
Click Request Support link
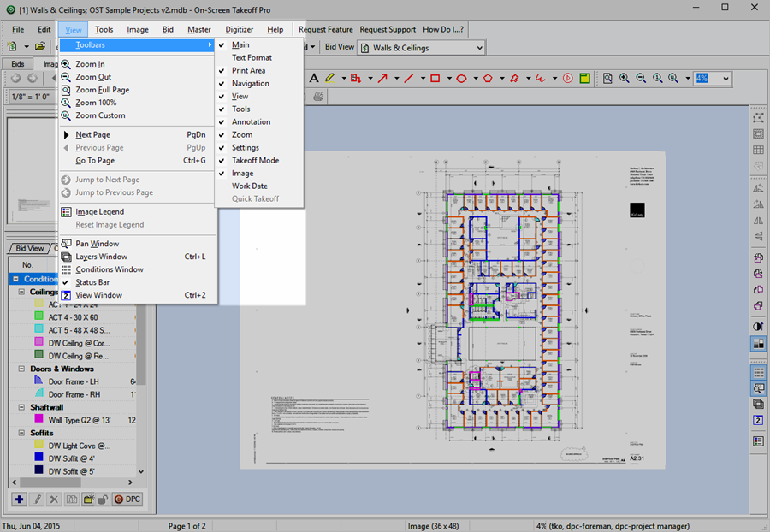tap(388, 29)
